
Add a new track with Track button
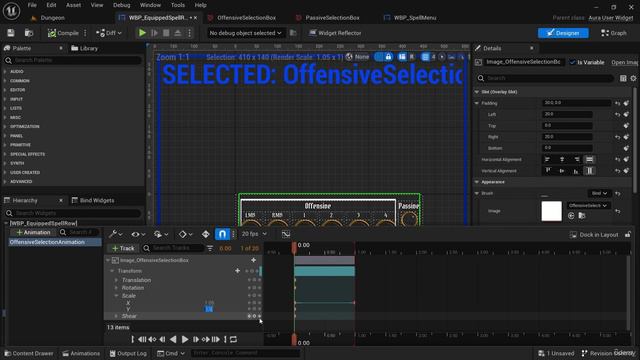point(123,248)
